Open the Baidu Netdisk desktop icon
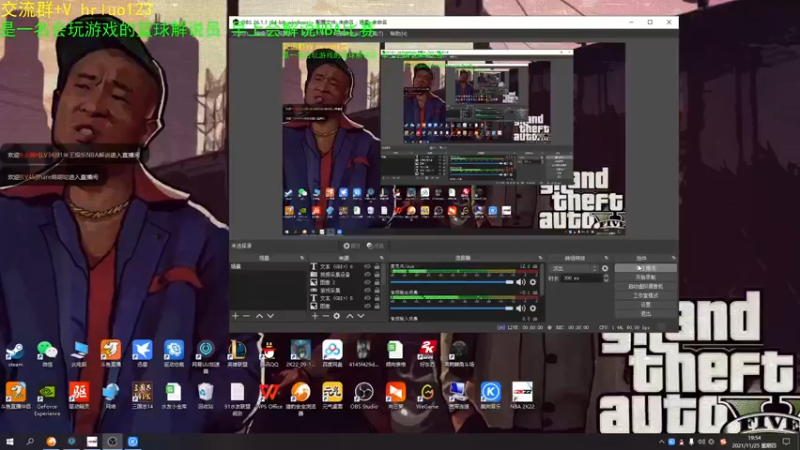 pos(332,354)
